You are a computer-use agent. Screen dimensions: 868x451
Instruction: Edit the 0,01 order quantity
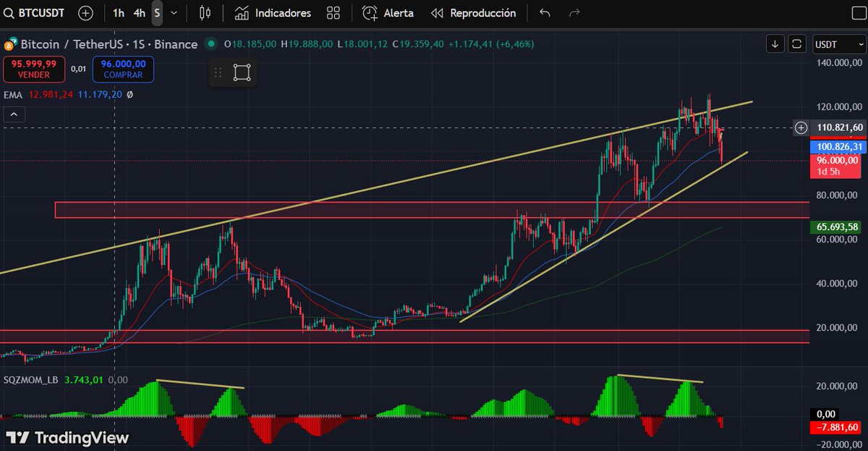click(78, 69)
